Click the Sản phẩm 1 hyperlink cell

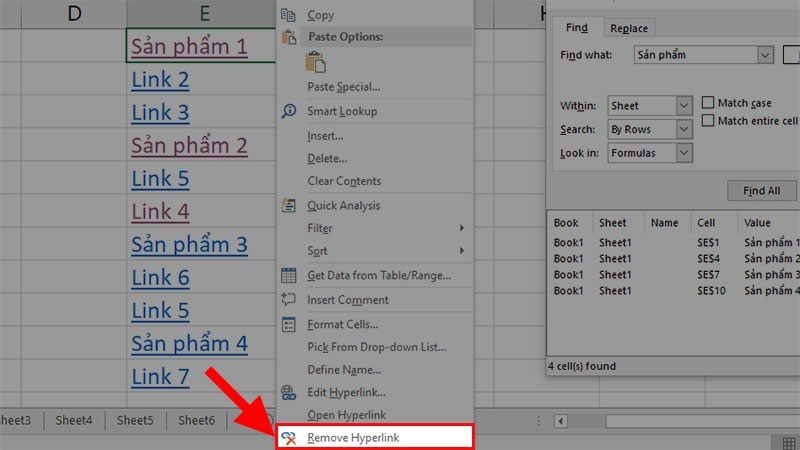(189, 46)
